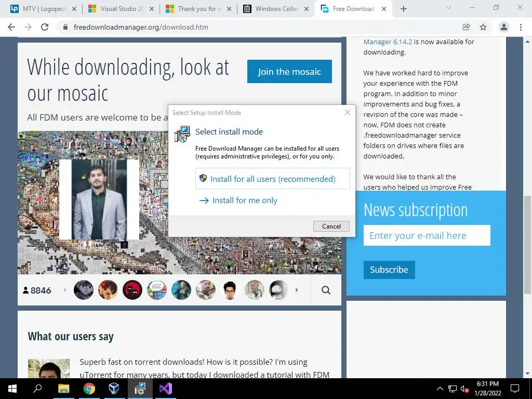This screenshot has width=532, height=399.
Task: Select the doctor avatar thumbnail
Action: pyautogui.click(x=255, y=290)
